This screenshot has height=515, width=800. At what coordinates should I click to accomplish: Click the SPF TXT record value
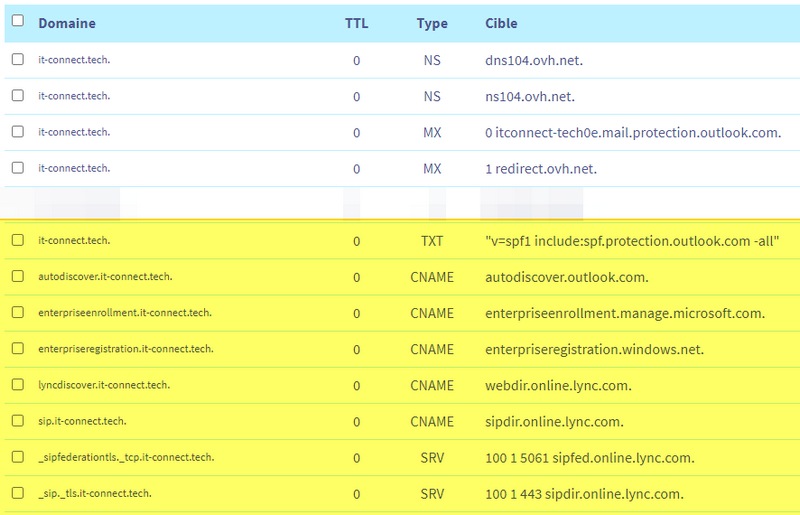click(x=632, y=241)
